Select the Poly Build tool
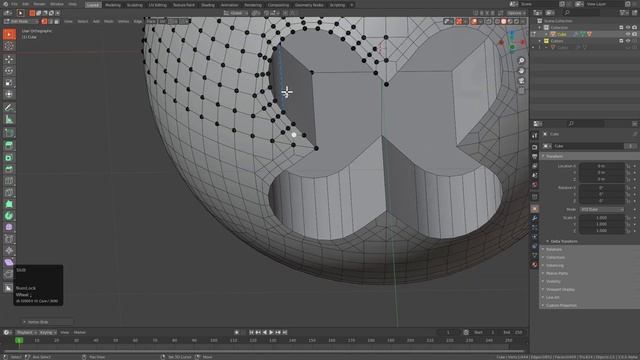This screenshot has width=640, height=360. 9,204
